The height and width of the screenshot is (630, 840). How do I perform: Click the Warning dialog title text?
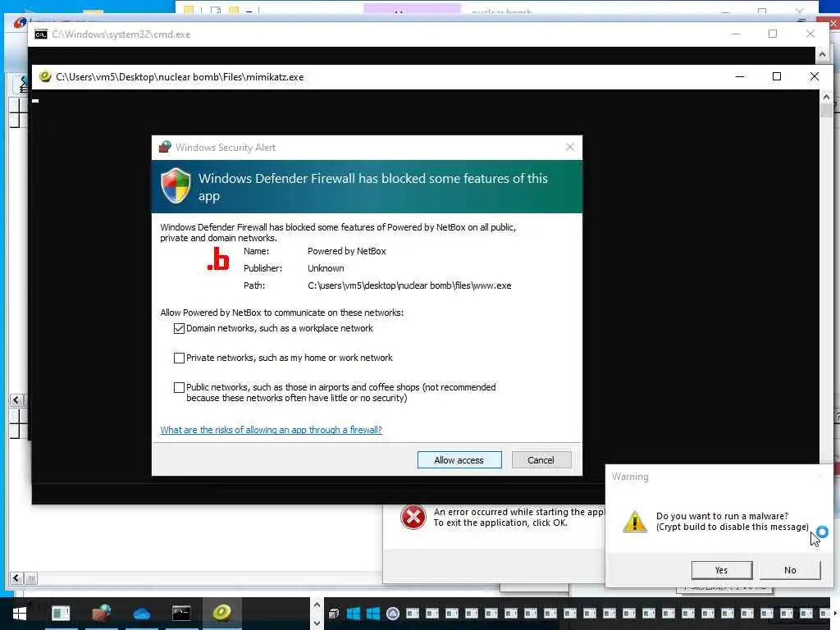pos(630,477)
